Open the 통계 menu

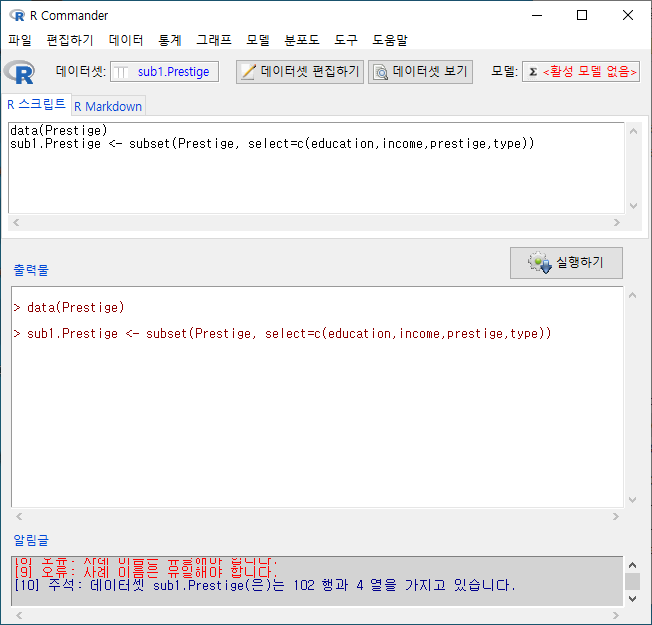[169, 40]
